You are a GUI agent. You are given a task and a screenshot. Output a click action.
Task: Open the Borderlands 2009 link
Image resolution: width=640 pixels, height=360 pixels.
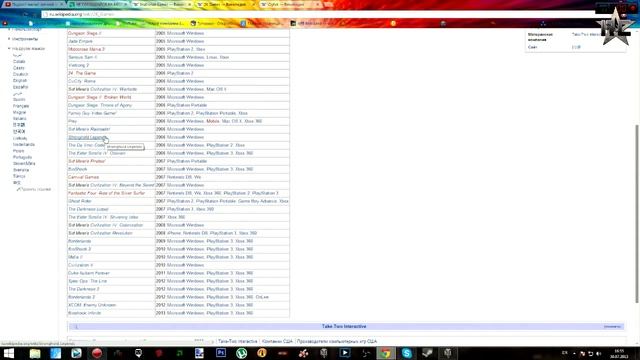(x=80, y=241)
